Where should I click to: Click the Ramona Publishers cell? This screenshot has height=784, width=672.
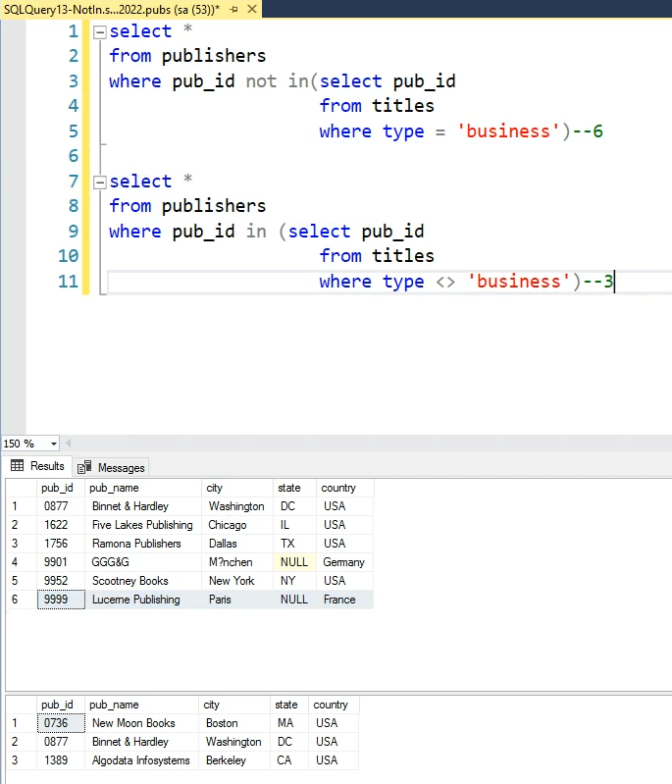(x=143, y=544)
